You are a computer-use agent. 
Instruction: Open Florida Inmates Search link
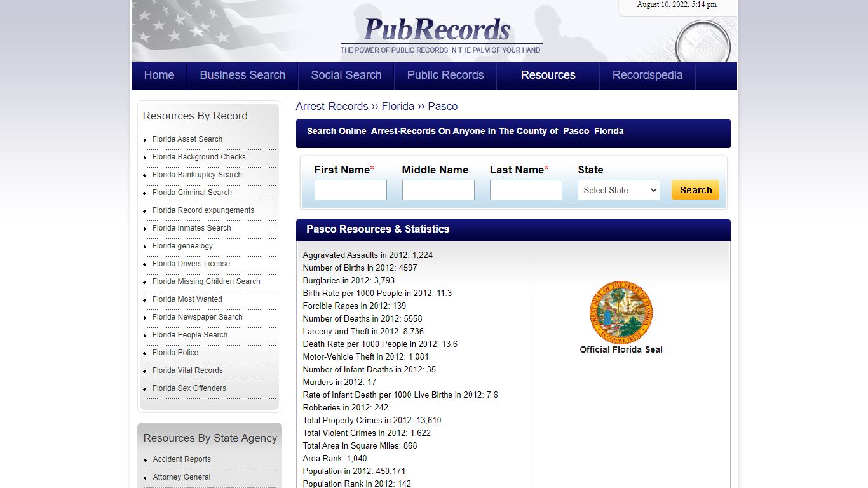coord(192,228)
